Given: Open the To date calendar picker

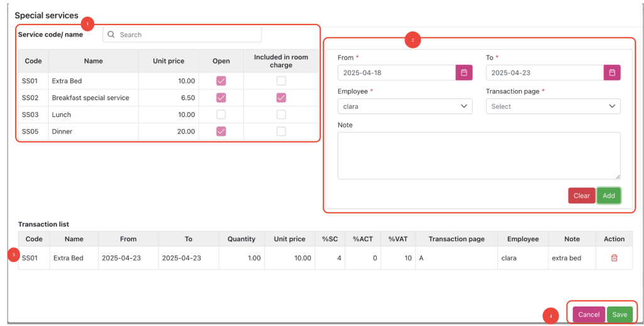Looking at the screenshot, I should pos(612,72).
